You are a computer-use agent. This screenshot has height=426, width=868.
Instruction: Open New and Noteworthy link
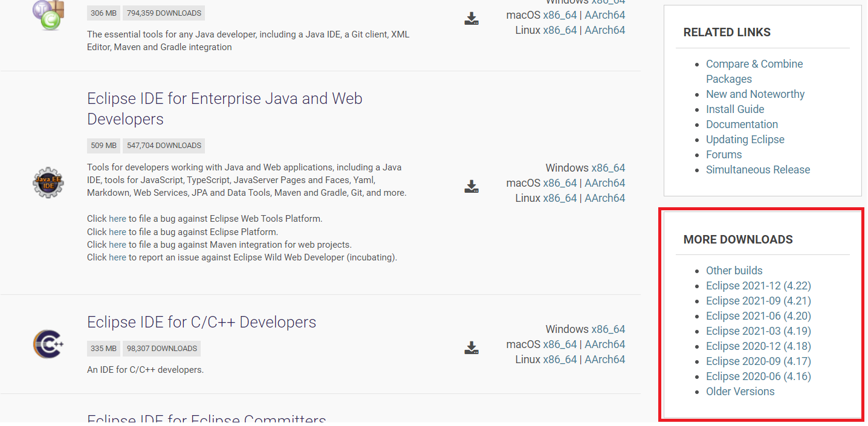tap(755, 94)
